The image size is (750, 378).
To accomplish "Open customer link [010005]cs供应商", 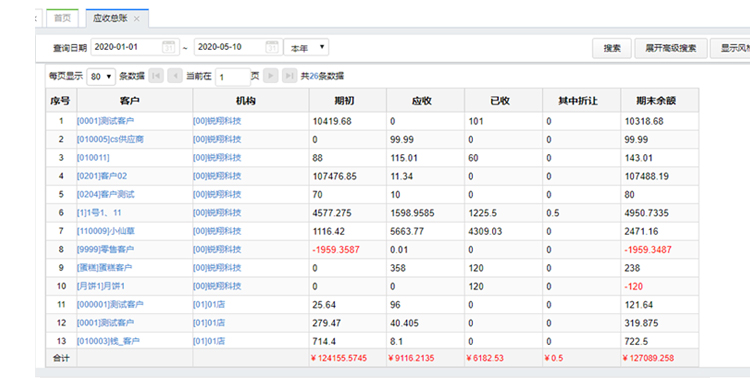I will [x=110, y=139].
